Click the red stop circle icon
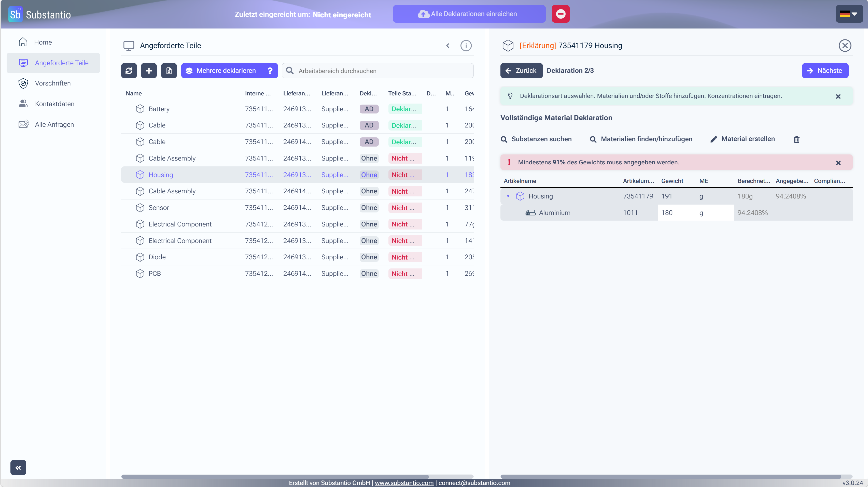 coord(560,14)
